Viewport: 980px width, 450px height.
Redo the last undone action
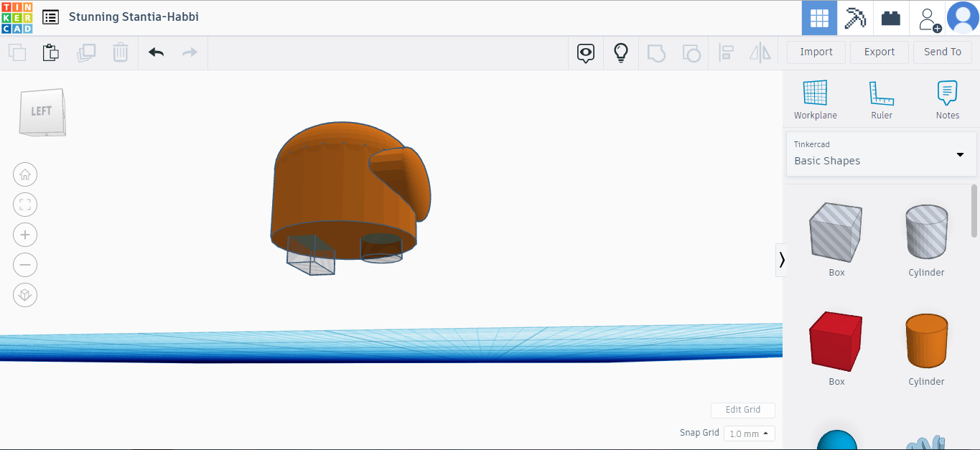pyautogui.click(x=190, y=52)
